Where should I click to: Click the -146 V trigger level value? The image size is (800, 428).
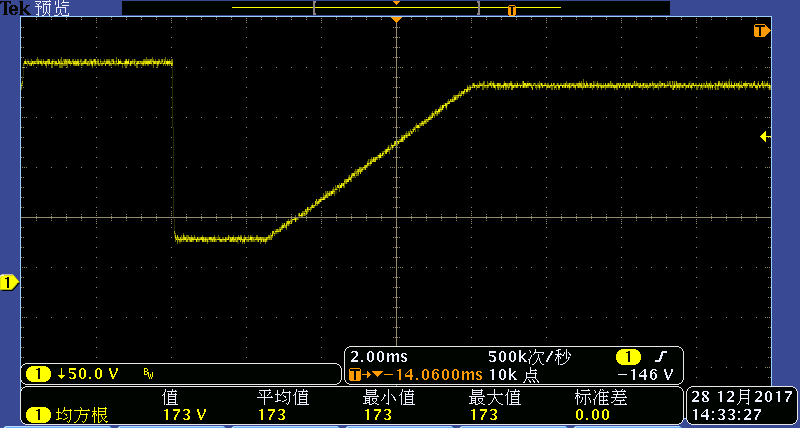coord(651,374)
